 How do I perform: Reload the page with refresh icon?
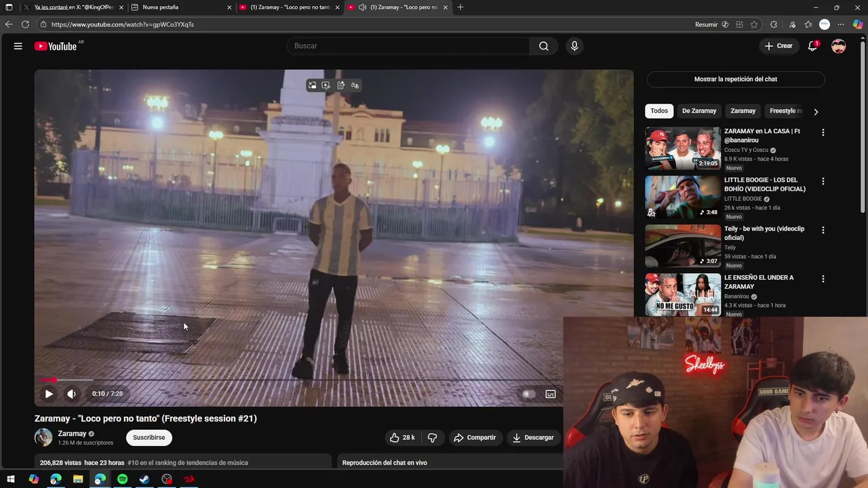[x=25, y=24]
